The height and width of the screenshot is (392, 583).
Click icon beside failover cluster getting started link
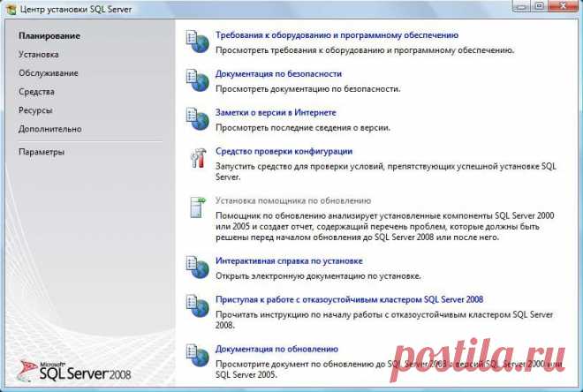click(198, 305)
